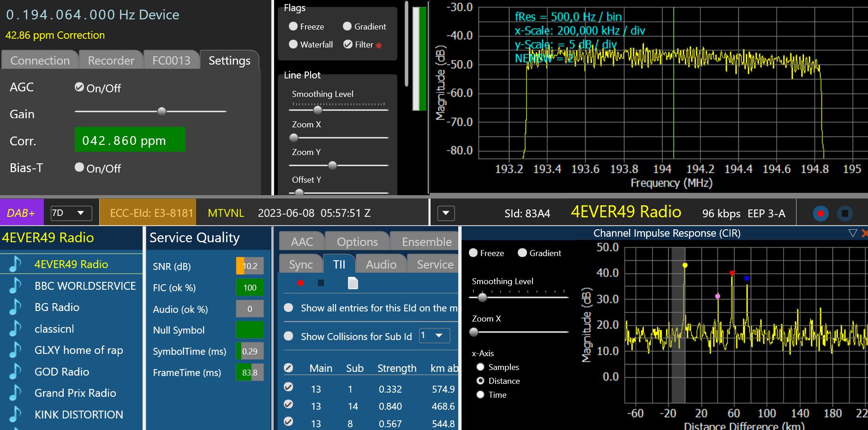
Task: Switch to the Recorder tab
Action: (x=111, y=60)
